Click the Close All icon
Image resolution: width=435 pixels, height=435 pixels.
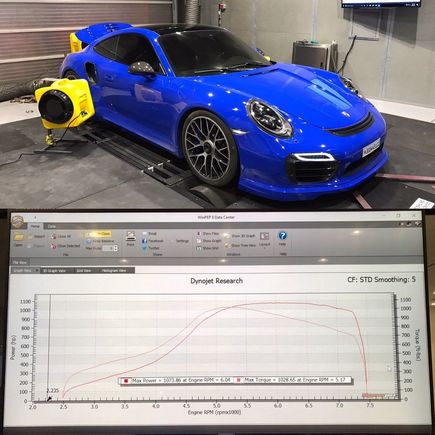tap(54, 236)
